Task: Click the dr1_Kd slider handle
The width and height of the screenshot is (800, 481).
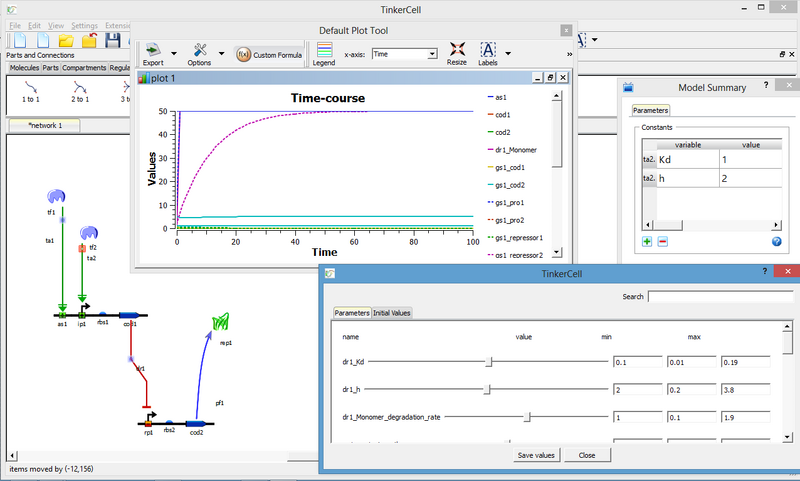Action: (489, 360)
